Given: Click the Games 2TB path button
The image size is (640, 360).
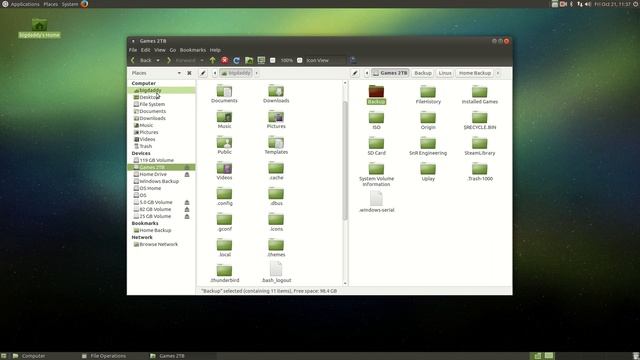Looking at the screenshot, I should click(390, 73).
